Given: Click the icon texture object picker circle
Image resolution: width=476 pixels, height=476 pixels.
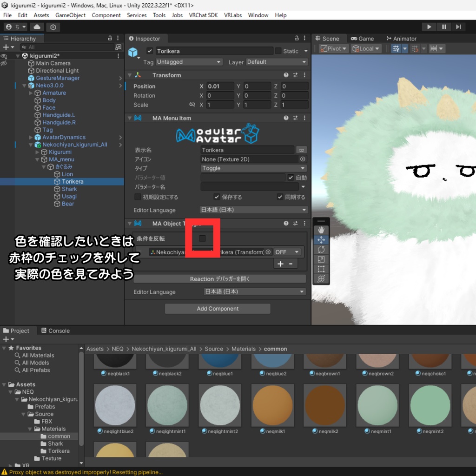Looking at the screenshot, I should pyautogui.click(x=303, y=159).
